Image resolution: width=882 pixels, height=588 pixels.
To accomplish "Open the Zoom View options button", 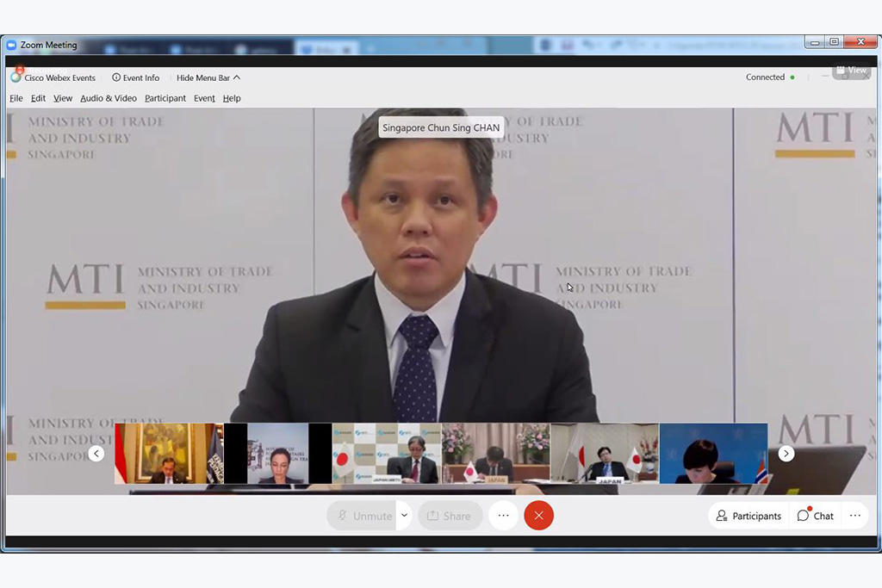I will [852, 71].
